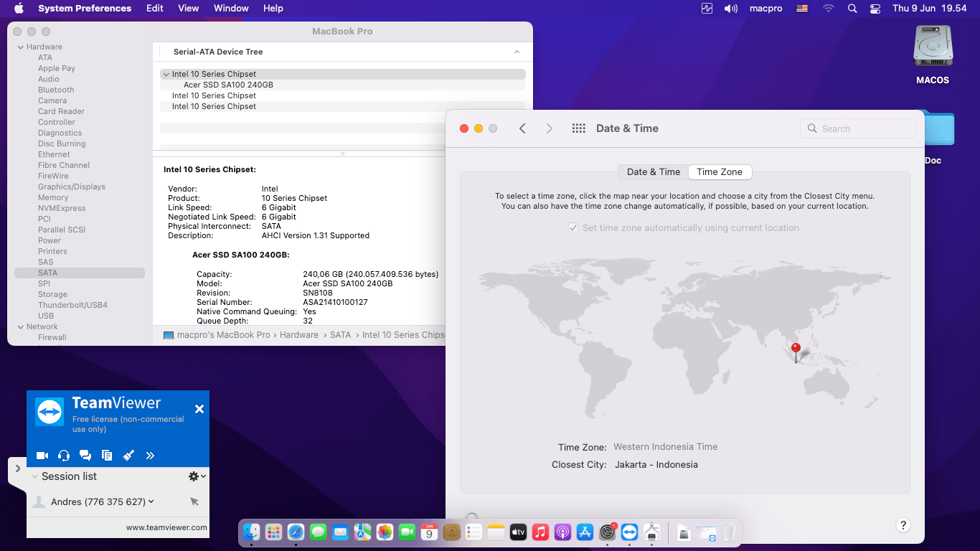This screenshot has width=980, height=551.
Task: Select Storage in System Information sidebar
Action: click(x=52, y=294)
